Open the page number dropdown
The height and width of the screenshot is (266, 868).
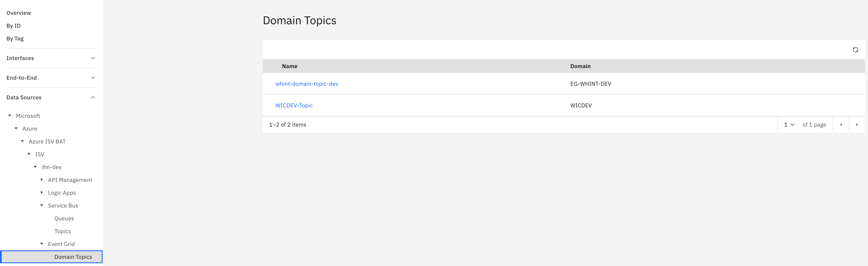(x=789, y=125)
